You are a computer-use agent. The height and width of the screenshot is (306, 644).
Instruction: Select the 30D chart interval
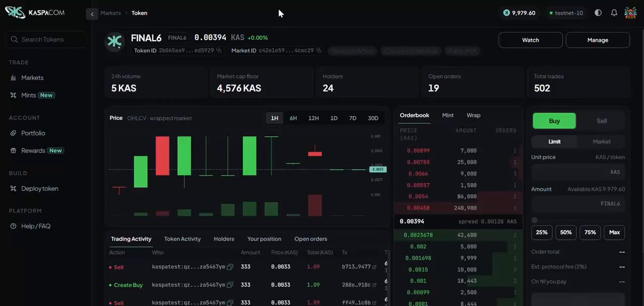[373, 118]
